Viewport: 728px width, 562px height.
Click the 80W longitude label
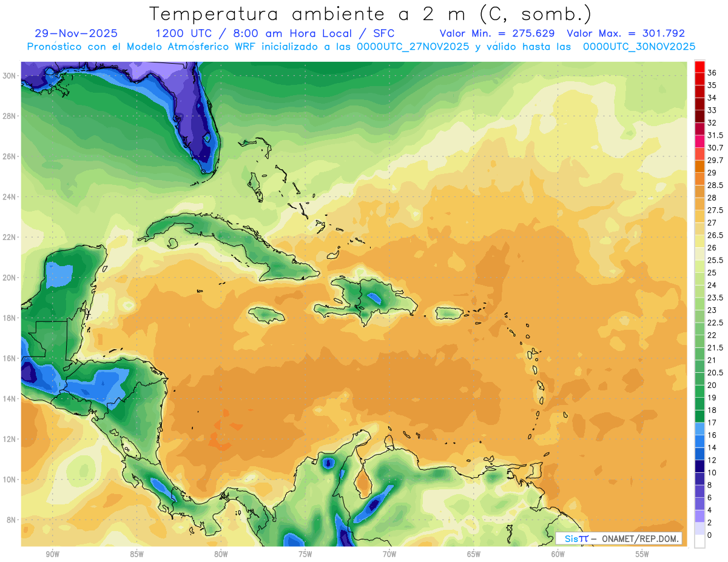(221, 554)
